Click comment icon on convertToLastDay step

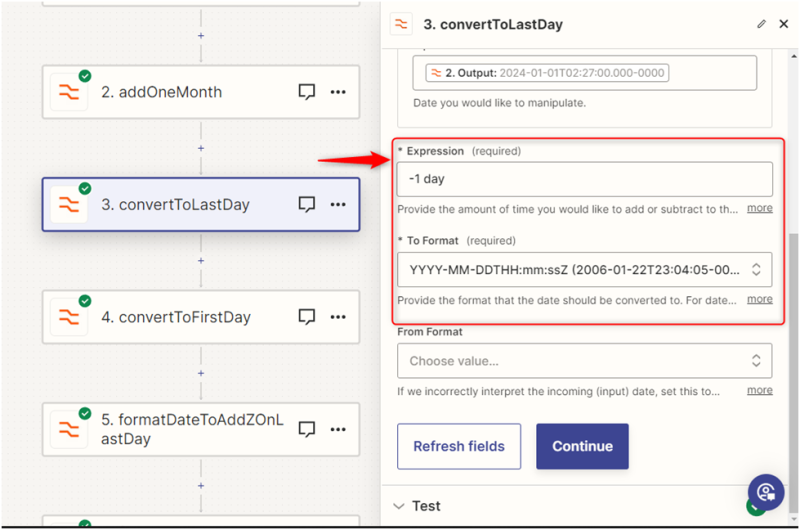pyautogui.click(x=307, y=205)
